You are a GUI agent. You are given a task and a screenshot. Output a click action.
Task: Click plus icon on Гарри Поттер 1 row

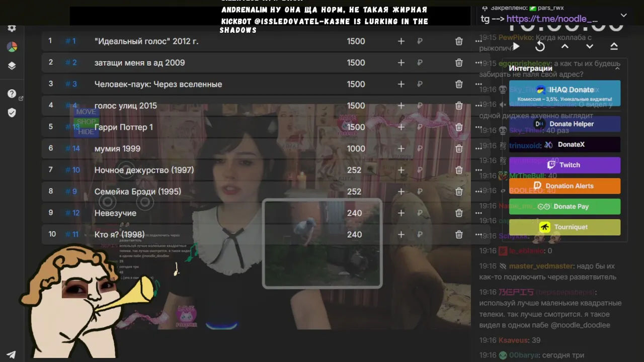coord(401,127)
